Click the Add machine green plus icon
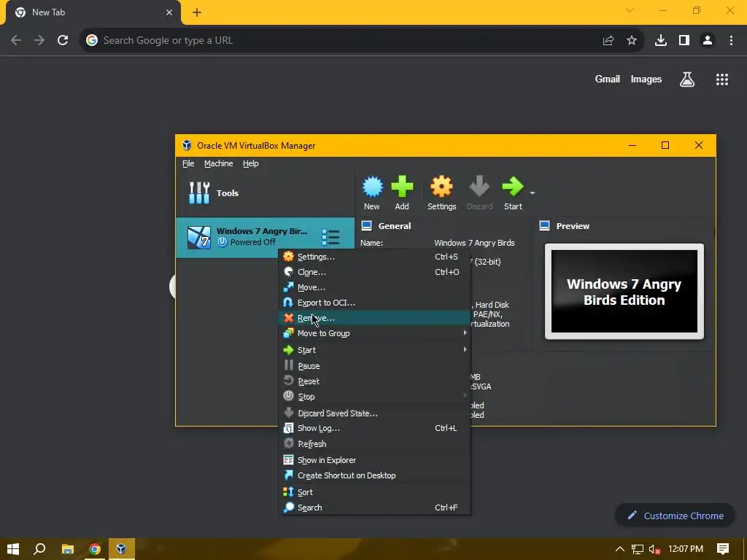747x560 pixels. (x=402, y=192)
